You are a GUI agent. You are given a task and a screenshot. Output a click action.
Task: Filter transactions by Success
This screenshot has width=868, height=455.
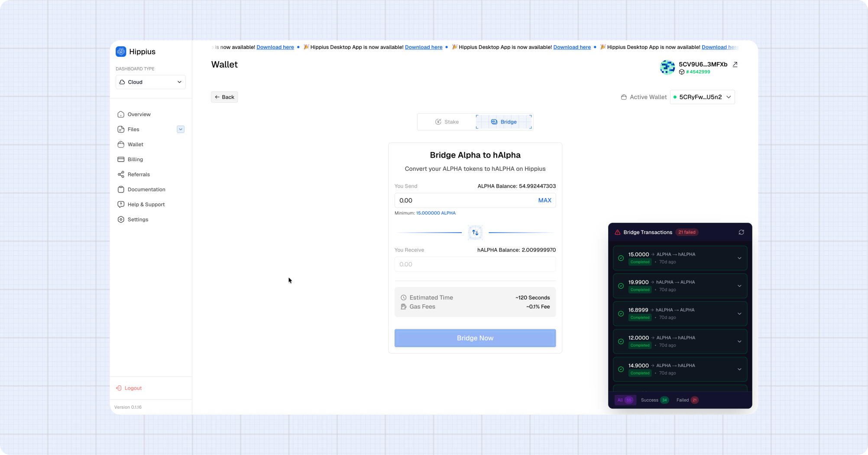tap(654, 400)
